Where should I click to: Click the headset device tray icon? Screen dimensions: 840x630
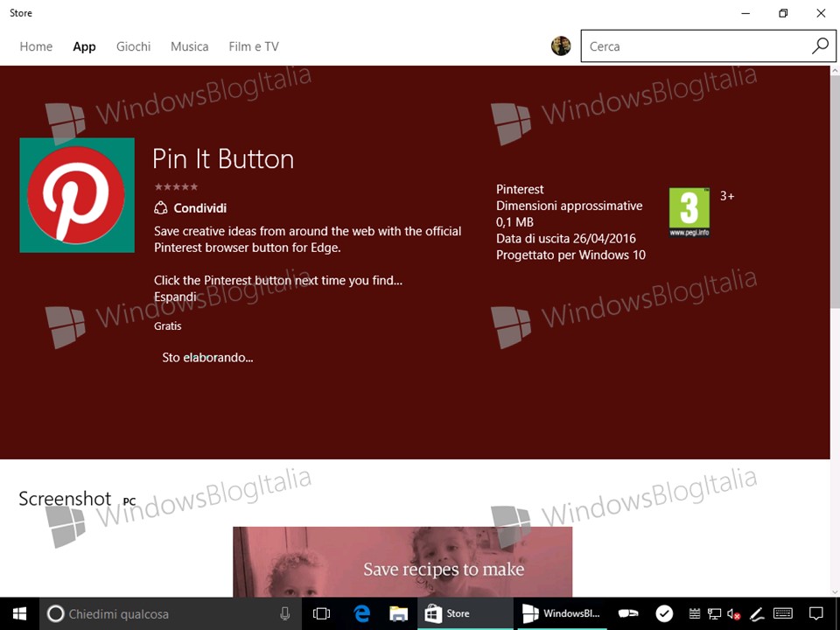click(628, 614)
